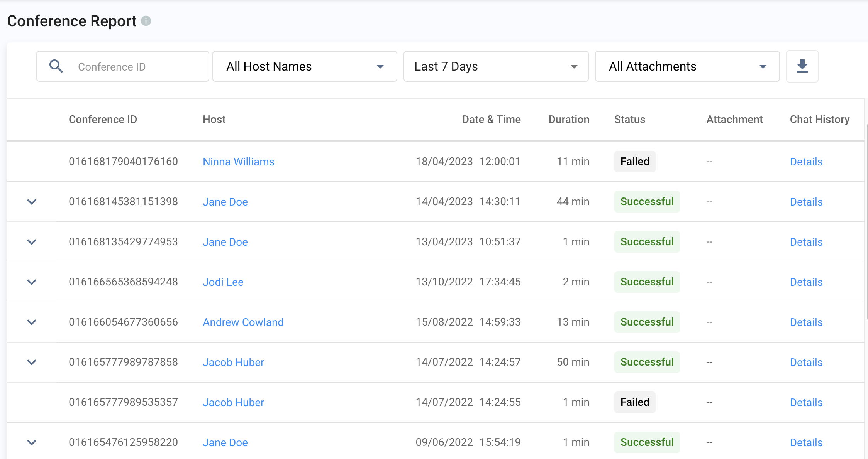Open Details for Jodi Lee conference
Screen dimensions: 868x459
pos(806,282)
